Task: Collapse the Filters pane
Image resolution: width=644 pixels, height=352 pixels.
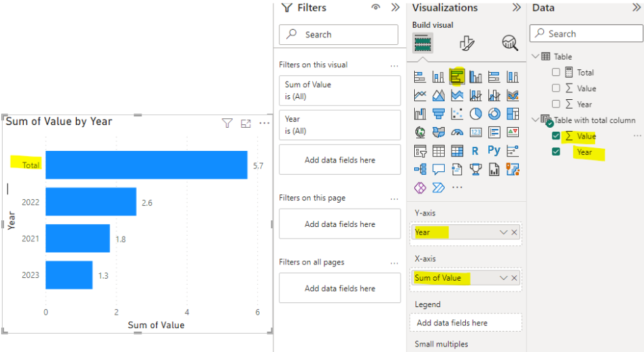Action: [x=395, y=7]
